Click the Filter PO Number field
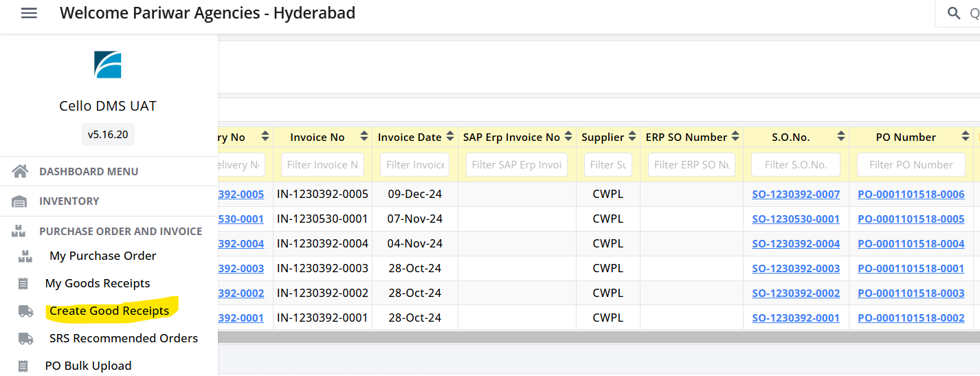The width and height of the screenshot is (980, 376). [911, 165]
